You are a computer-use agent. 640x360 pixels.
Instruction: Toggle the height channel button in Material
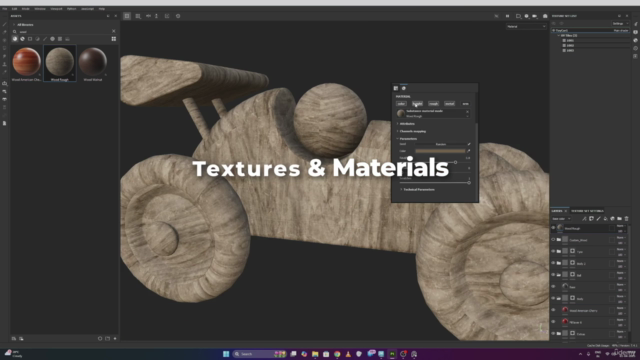click(x=417, y=104)
